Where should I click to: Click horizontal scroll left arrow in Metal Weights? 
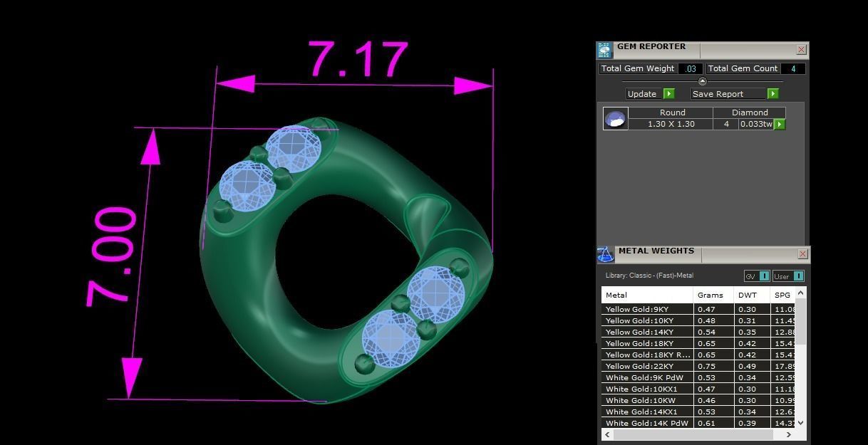pyautogui.click(x=608, y=434)
